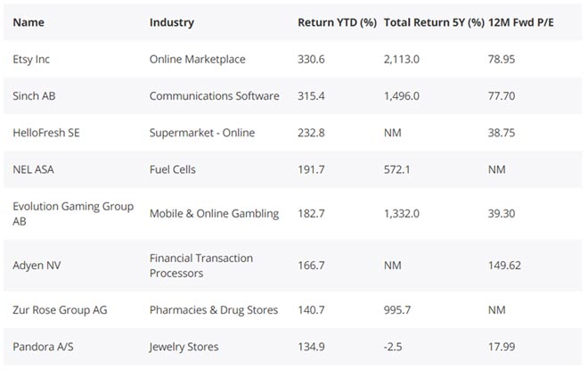Image resolution: width=588 pixels, height=377 pixels.
Task: Click the Fuel Cells industry cell
Action: pyautogui.click(x=173, y=169)
